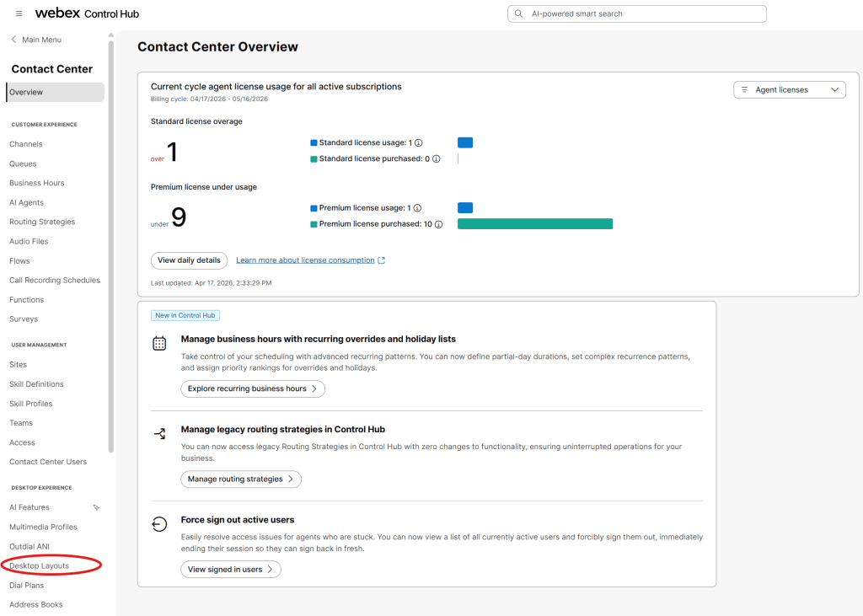Click info icon beside Standard license usage

pyautogui.click(x=418, y=143)
